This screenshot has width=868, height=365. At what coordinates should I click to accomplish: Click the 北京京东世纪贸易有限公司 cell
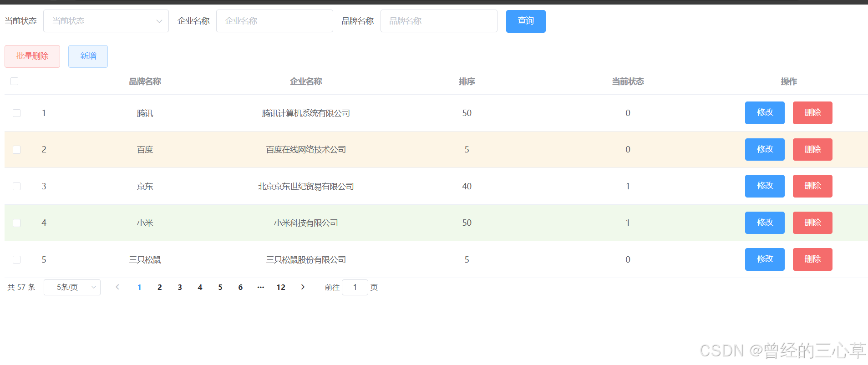coord(306,186)
